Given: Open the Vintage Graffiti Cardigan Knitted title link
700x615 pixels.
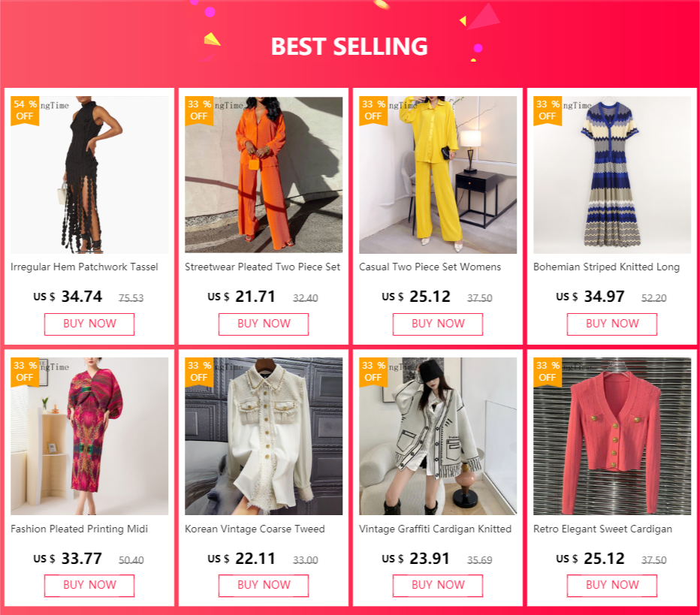Looking at the screenshot, I should tap(436, 529).
